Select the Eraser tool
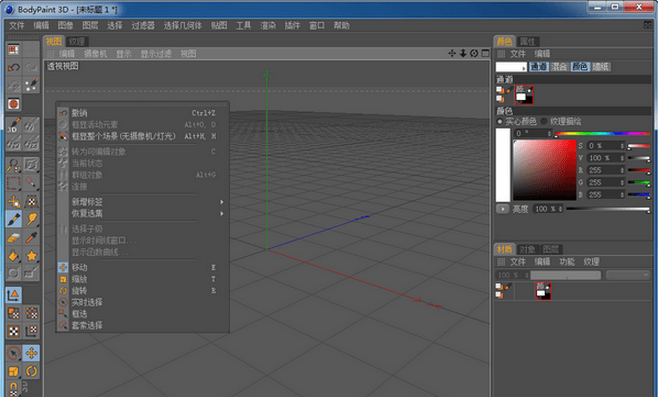The image size is (658, 397). (x=13, y=237)
